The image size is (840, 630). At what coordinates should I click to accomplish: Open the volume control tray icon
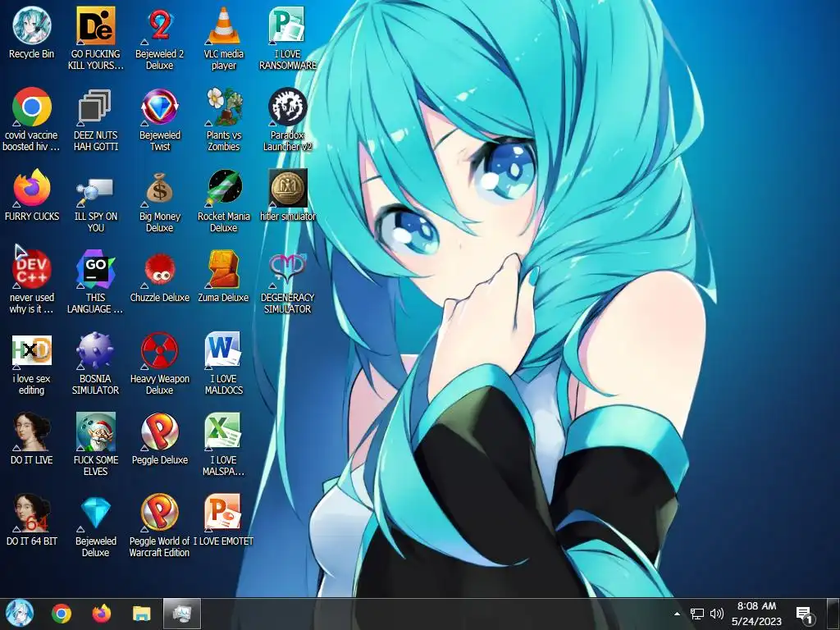tap(716, 614)
